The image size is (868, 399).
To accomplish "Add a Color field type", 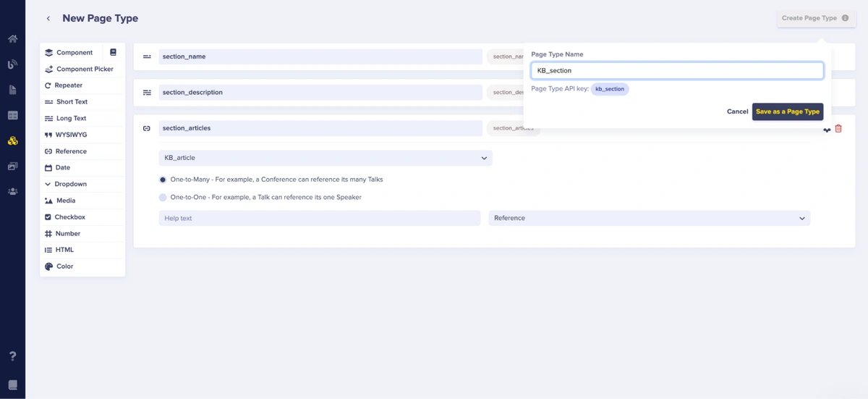I will [64, 266].
